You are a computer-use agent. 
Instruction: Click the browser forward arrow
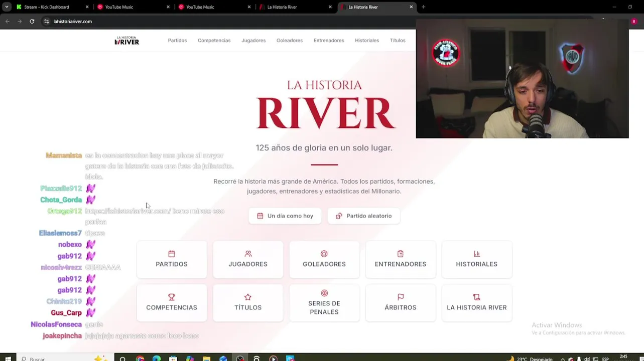pyautogui.click(x=20, y=21)
